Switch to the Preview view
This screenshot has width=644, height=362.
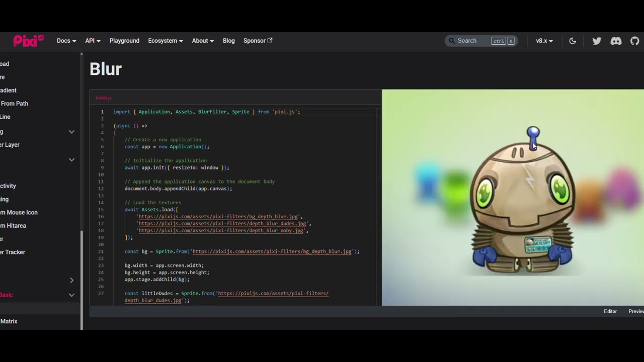pos(636,311)
